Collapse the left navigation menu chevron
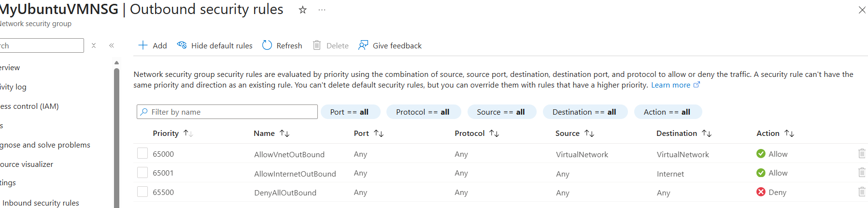This screenshot has height=208, width=868. click(112, 45)
